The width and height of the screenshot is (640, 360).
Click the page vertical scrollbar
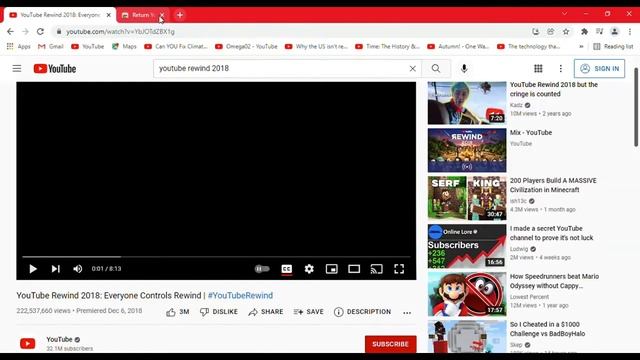tap(636, 107)
